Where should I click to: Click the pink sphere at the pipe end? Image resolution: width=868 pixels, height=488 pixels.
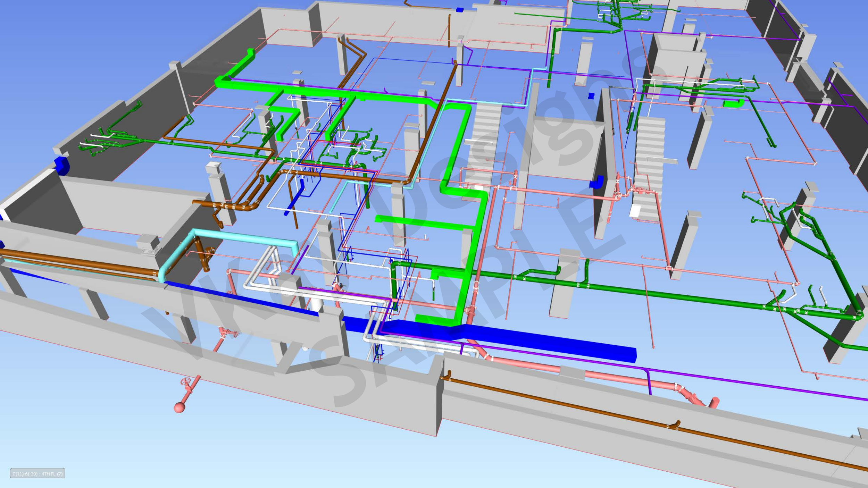click(x=179, y=407)
